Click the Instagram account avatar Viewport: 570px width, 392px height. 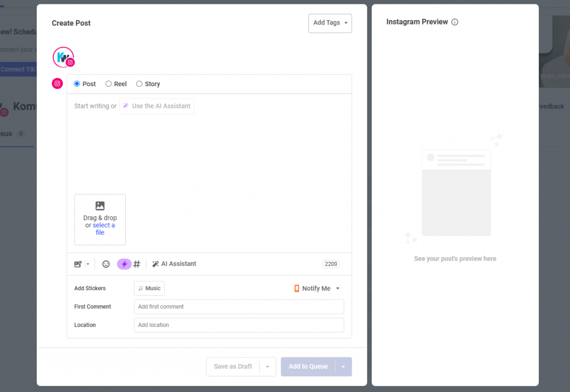[x=63, y=57]
